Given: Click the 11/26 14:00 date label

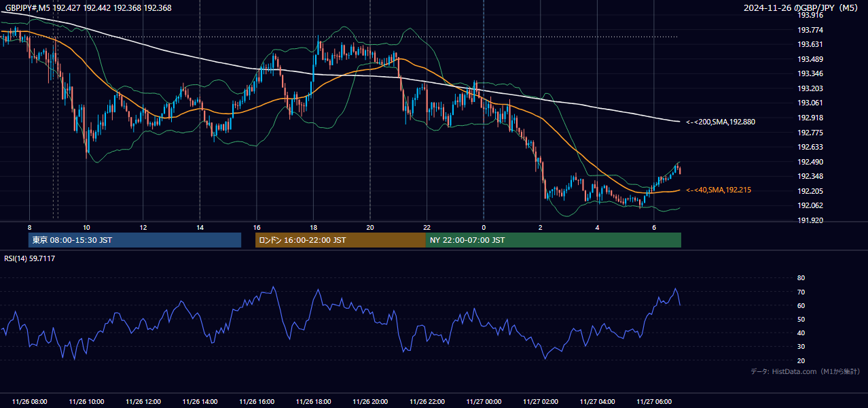Looking at the screenshot, I should coord(200,402).
